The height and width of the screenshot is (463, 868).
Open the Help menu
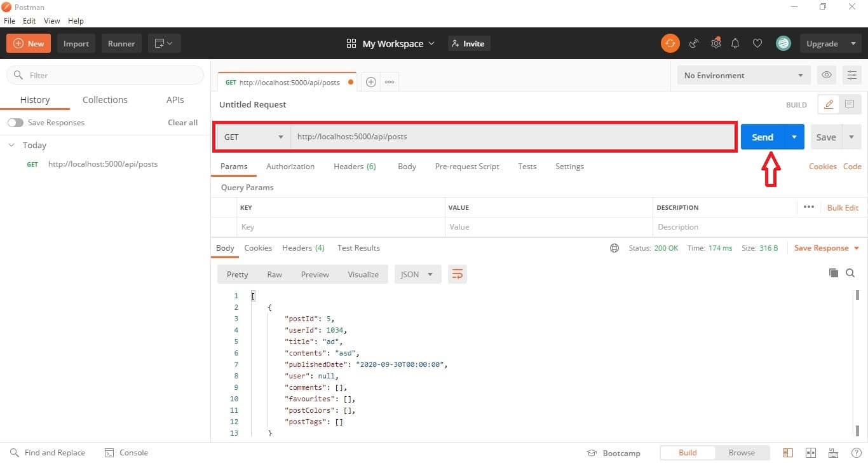click(x=76, y=21)
